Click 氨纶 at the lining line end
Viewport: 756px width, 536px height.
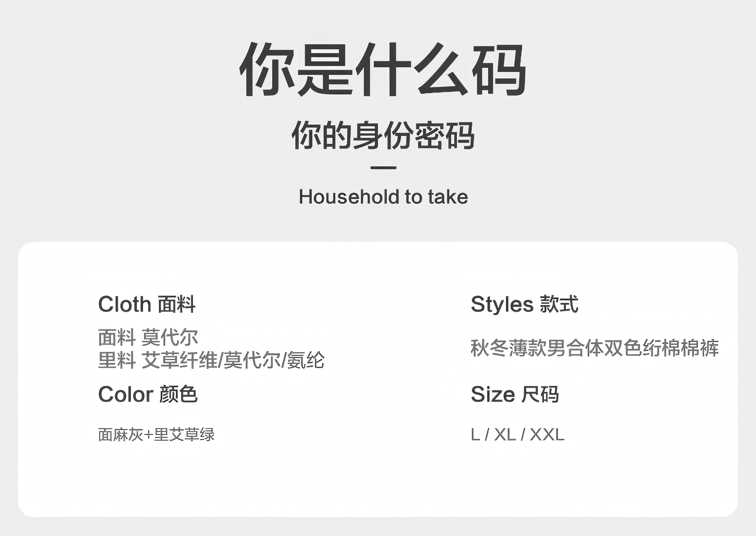[x=306, y=360]
